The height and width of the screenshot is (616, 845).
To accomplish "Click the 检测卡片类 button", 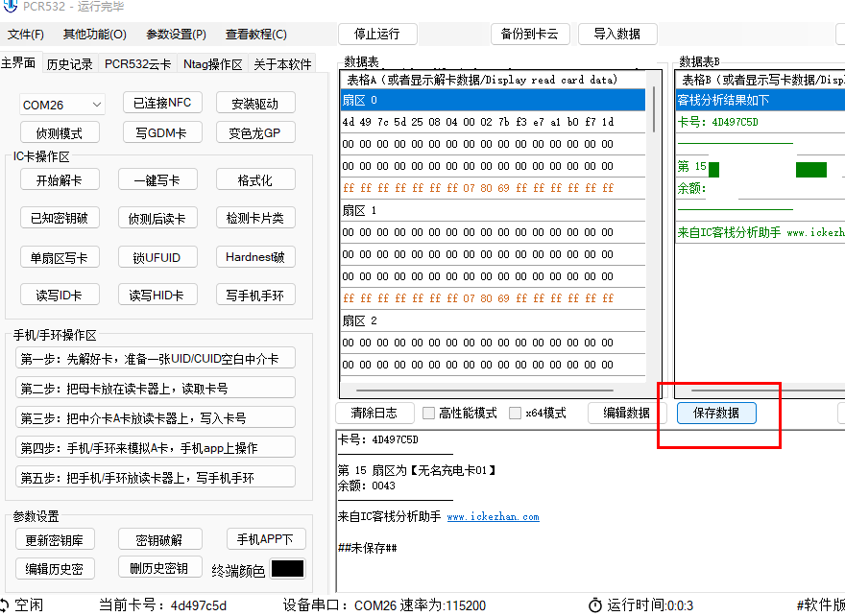I will pos(254,219).
